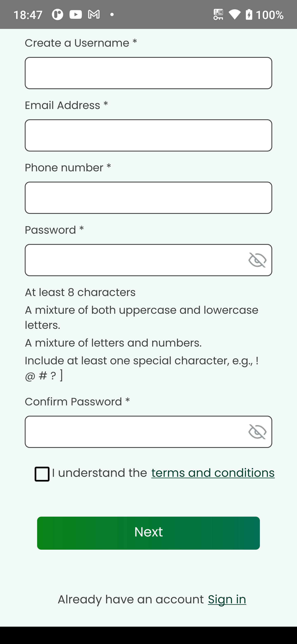The image size is (297, 644).
Task: Tap the Gmail notification icon
Action: pos(94,14)
